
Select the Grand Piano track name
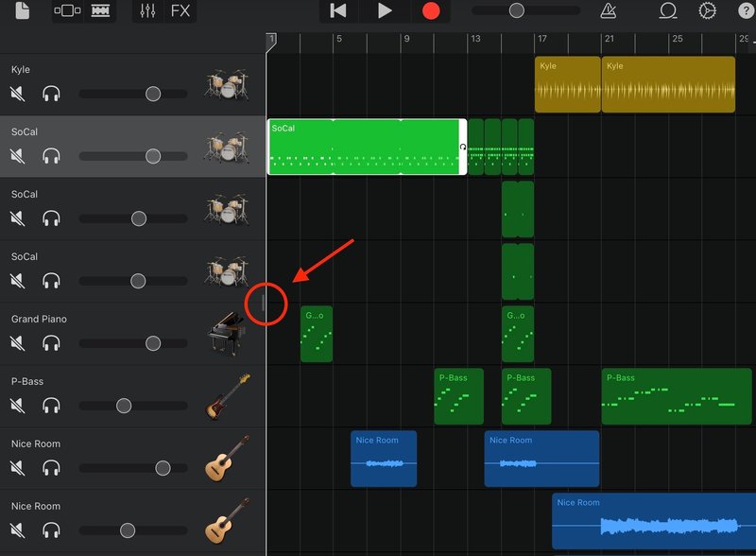click(x=39, y=319)
